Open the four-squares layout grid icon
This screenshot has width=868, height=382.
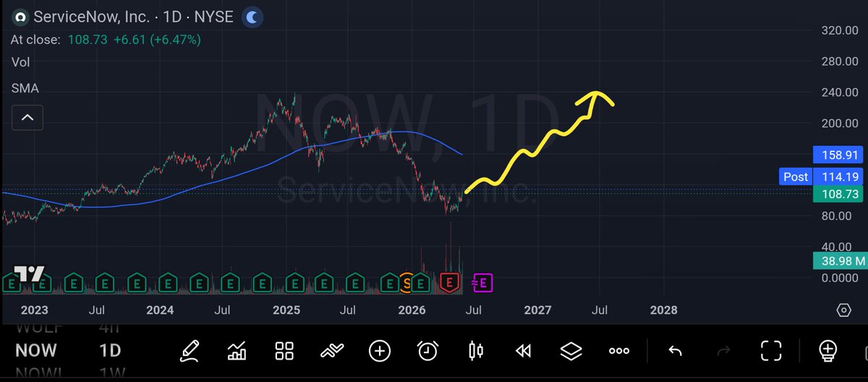click(284, 351)
